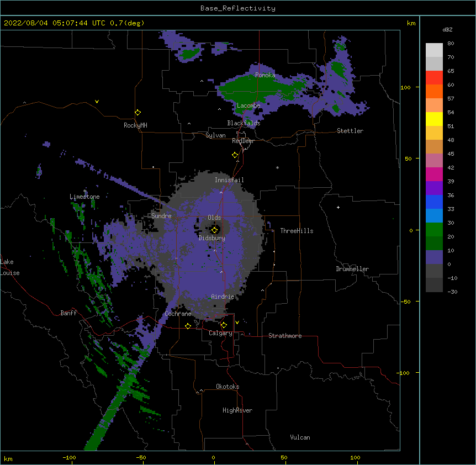Click the Strathmore town label
This screenshot has height=465, width=476.
(x=285, y=336)
